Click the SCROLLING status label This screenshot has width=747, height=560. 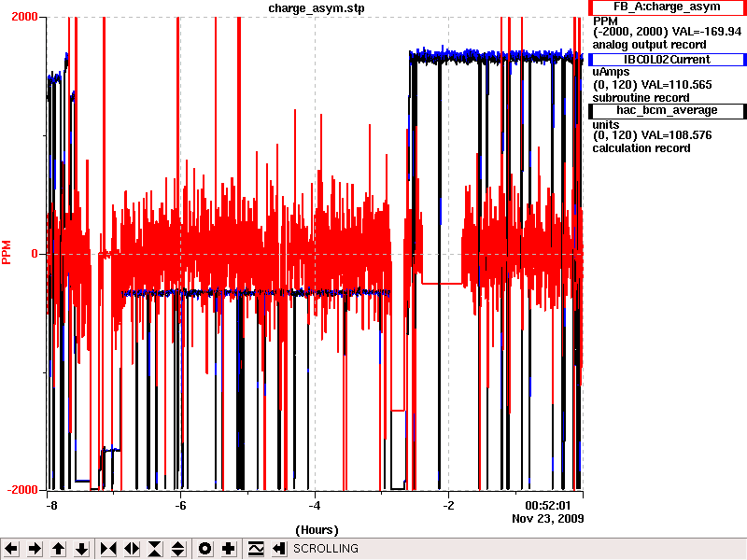326,549
